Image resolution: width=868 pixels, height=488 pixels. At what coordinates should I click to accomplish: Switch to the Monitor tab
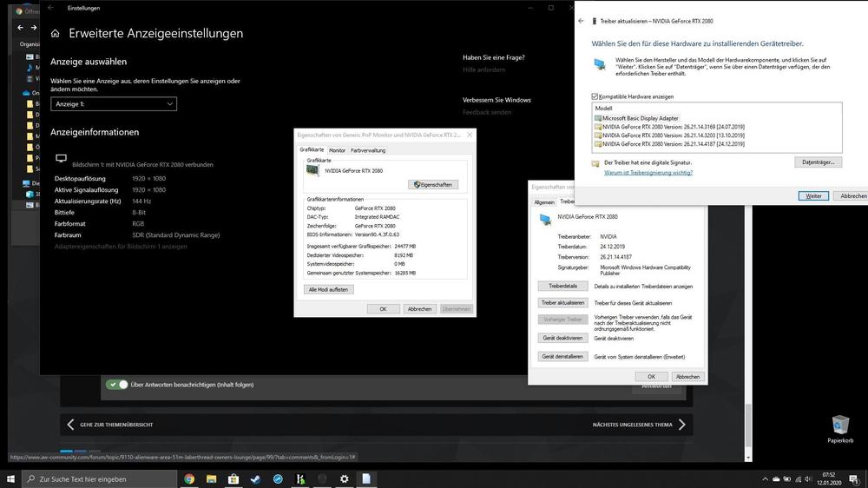click(337, 150)
